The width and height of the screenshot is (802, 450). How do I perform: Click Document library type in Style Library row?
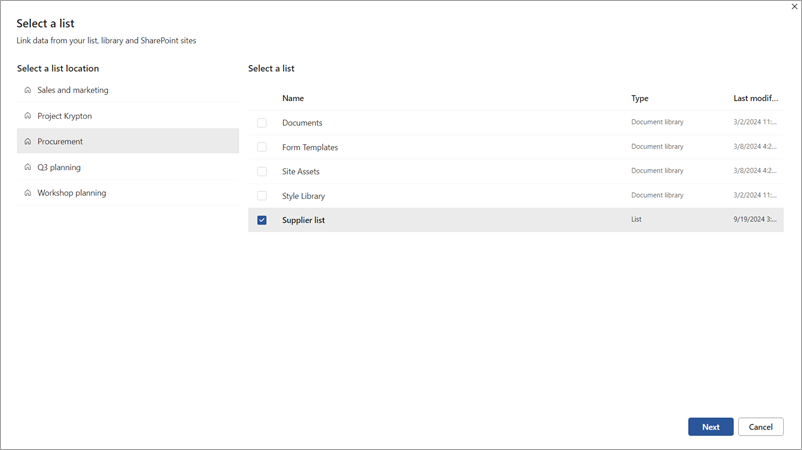click(x=657, y=195)
